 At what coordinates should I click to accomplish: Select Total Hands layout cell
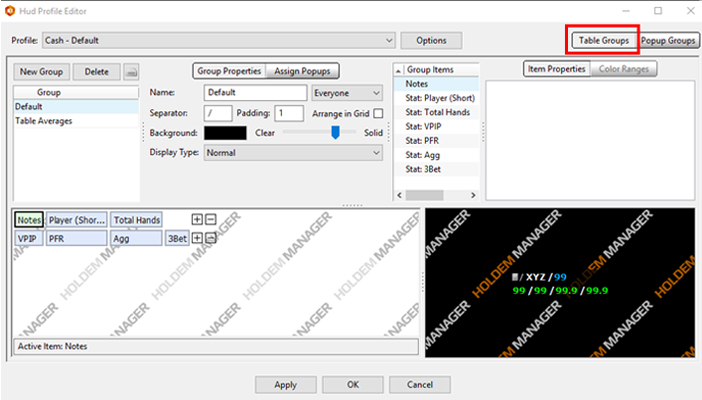pos(137,219)
